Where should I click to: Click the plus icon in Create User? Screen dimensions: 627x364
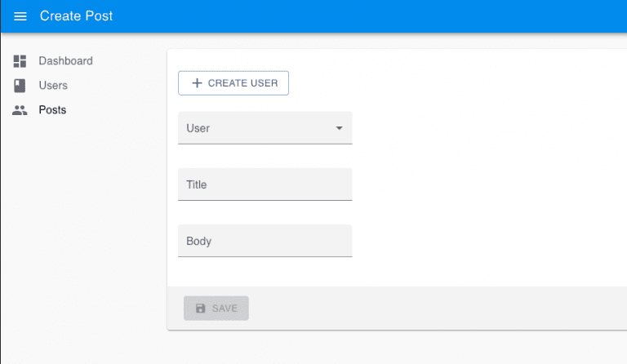point(197,83)
